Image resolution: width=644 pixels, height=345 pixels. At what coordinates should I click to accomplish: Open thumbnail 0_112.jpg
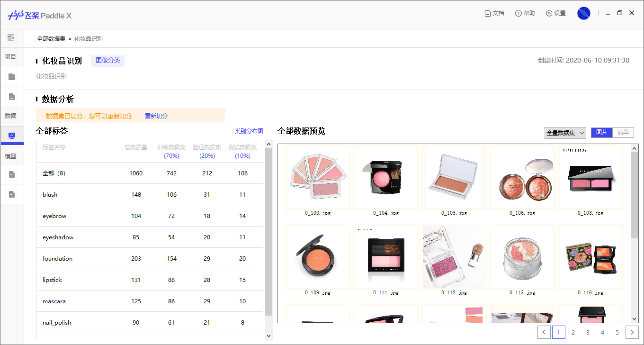(x=454, y=256)
